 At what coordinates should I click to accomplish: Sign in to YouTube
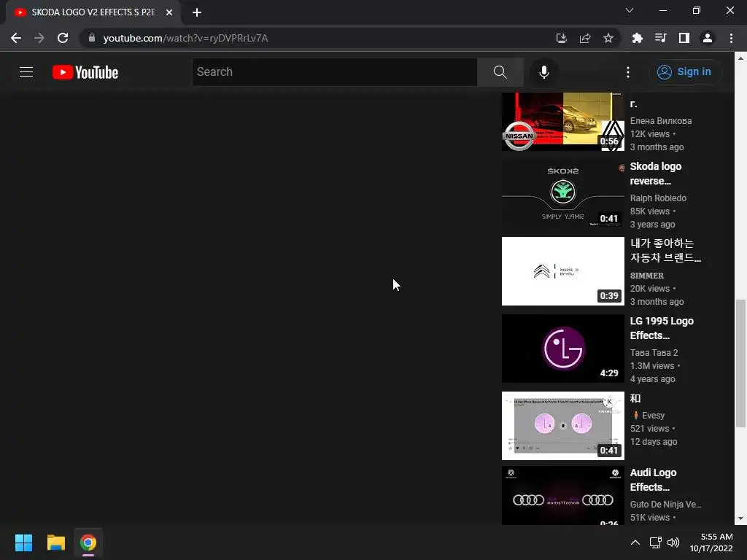pos(684,72)
